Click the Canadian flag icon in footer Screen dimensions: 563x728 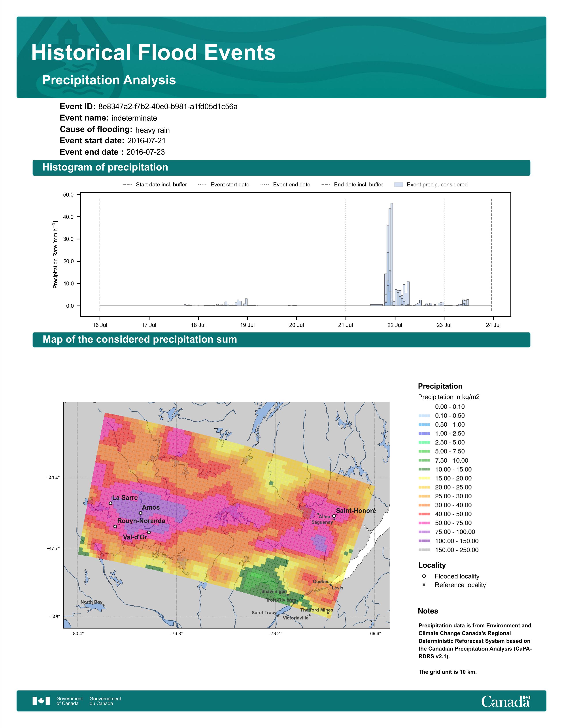tap(41, 701)
